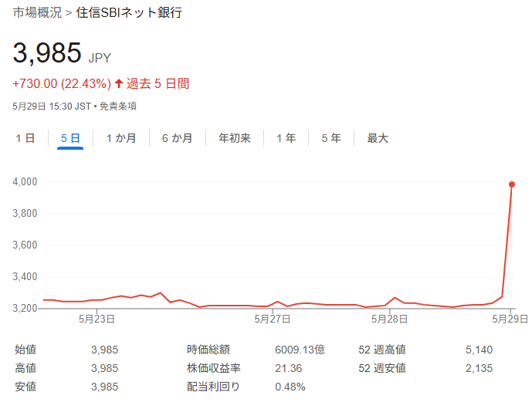The height and width of the screenshot is (409, 532).
Task: Click the 安値 label
Action: click(x=25, y=387)
